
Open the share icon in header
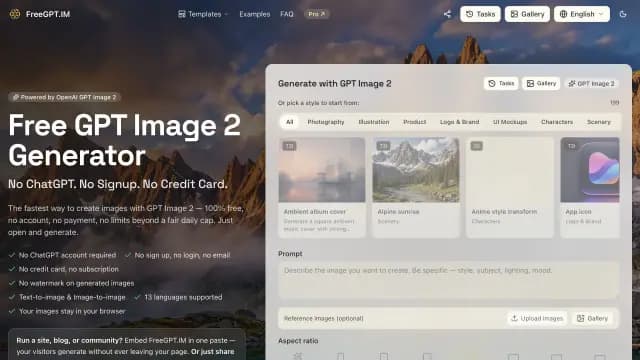coord(447,14)
